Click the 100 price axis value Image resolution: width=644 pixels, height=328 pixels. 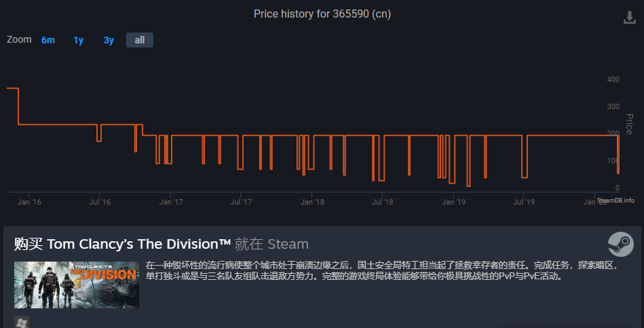click(613, 161)
